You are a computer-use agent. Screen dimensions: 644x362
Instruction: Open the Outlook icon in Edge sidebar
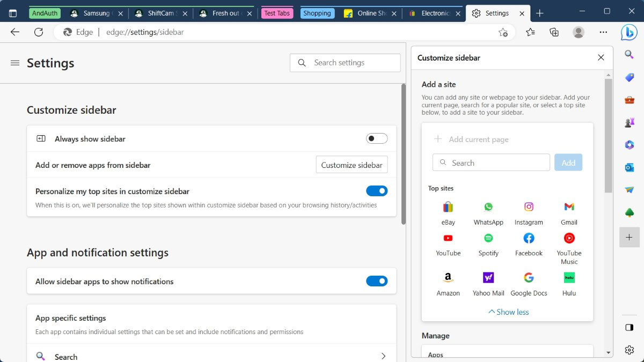tap(630, 167)
